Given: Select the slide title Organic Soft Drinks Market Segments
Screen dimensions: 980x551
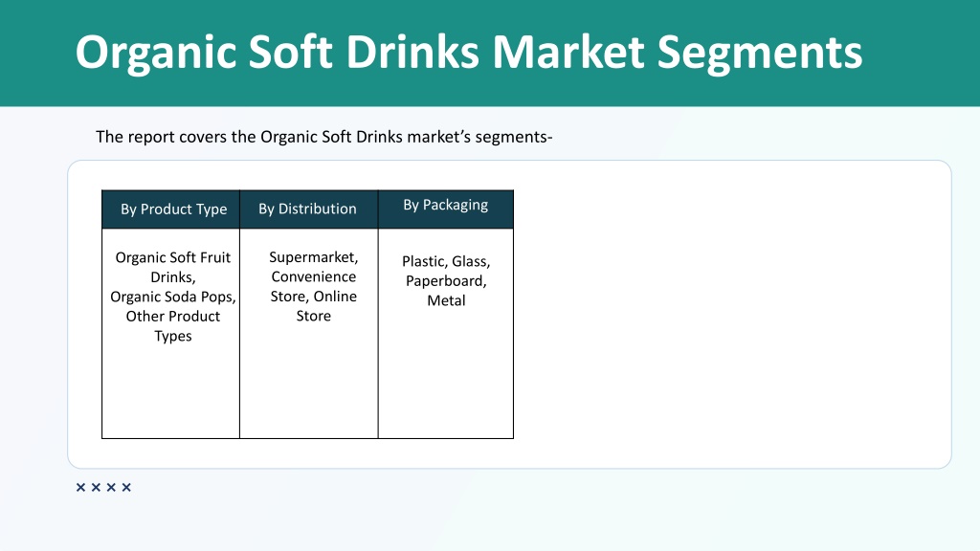Looking at the screenshot, I should coord(469,53).
